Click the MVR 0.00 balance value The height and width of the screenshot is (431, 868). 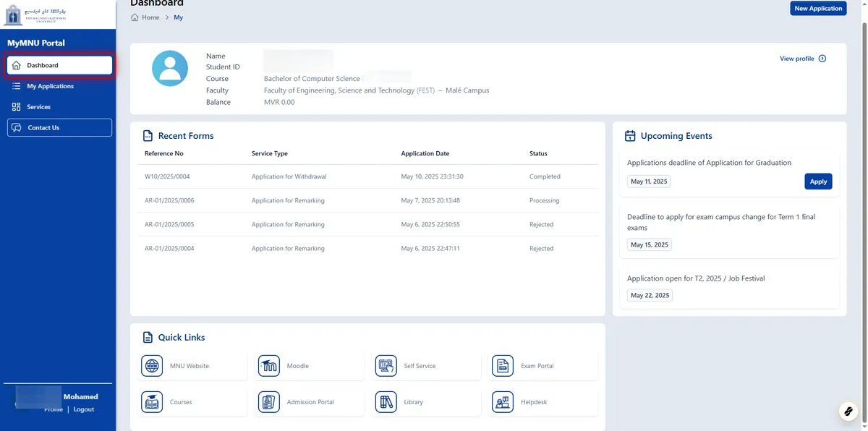(x=279, y=102)
